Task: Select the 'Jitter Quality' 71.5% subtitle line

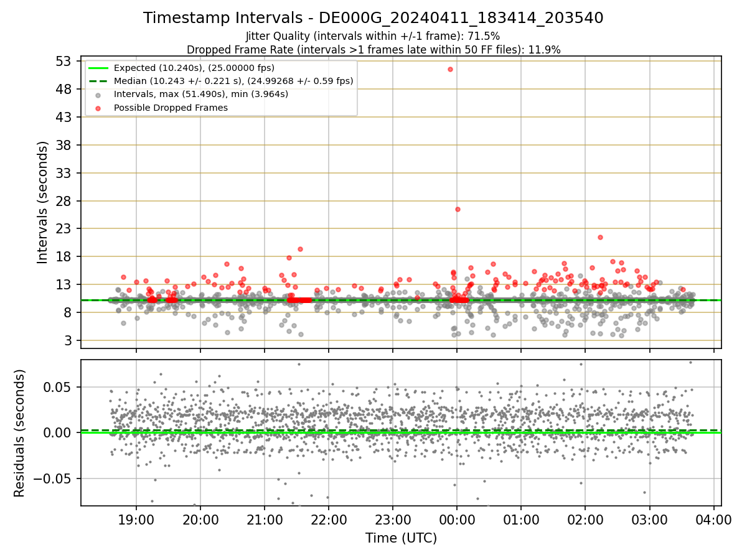Action: coord(373,37)
